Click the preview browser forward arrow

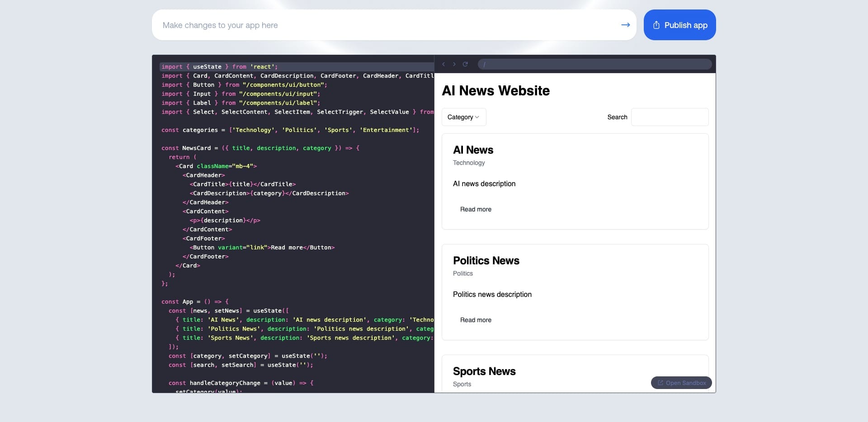(x=454, y=64)
